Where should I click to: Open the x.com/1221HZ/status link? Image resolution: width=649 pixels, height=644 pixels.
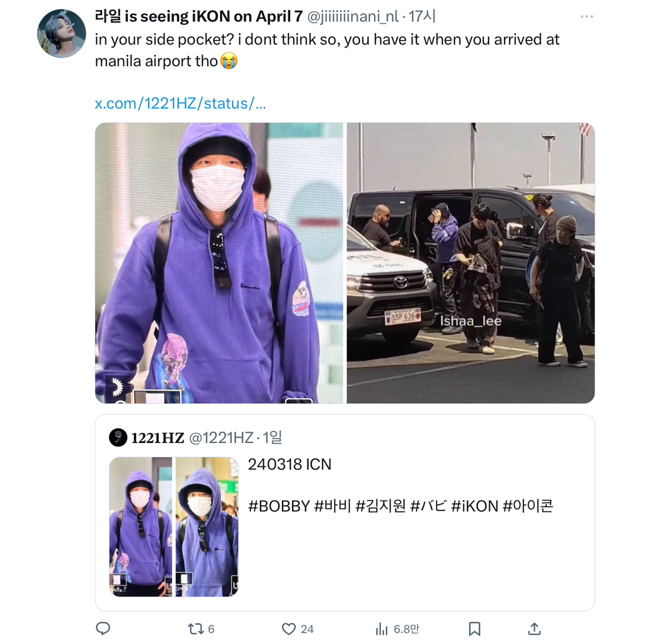click(x=180, y=103)
